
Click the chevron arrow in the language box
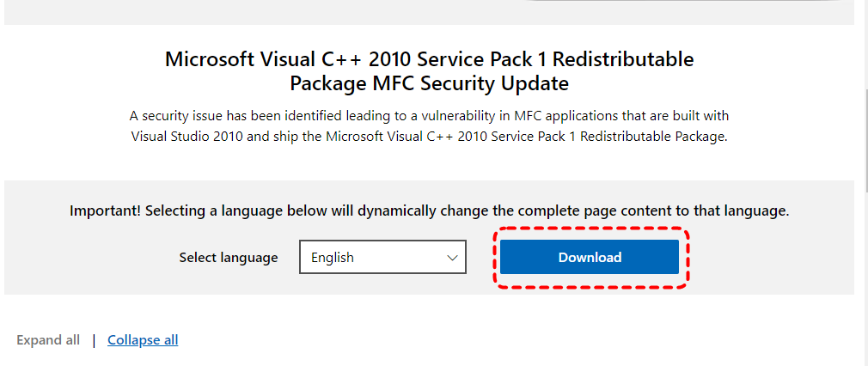[x=452, y=257]
